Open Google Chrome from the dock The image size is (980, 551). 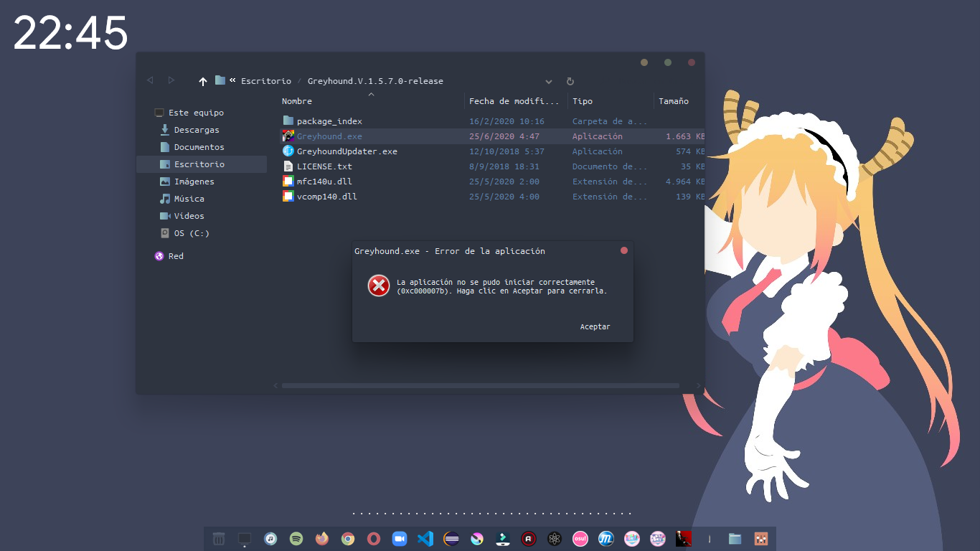[x=348, y=539]
